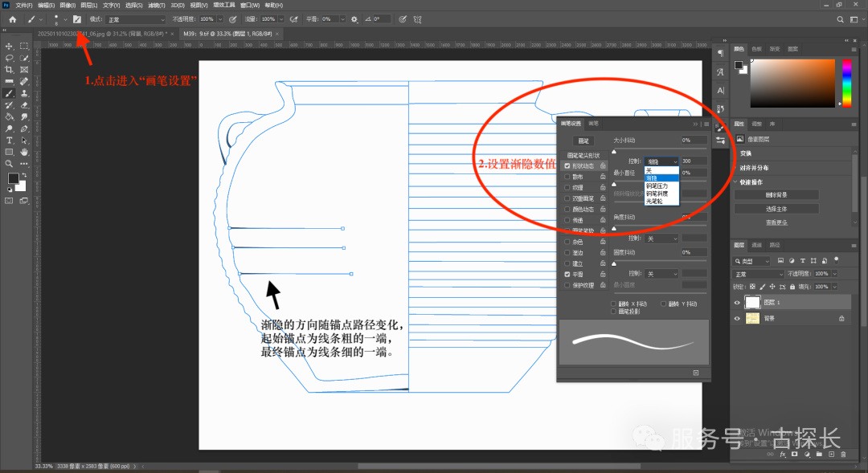Check the 双重画笔 checkbox

pyautogui.click(x=567, y=198)
